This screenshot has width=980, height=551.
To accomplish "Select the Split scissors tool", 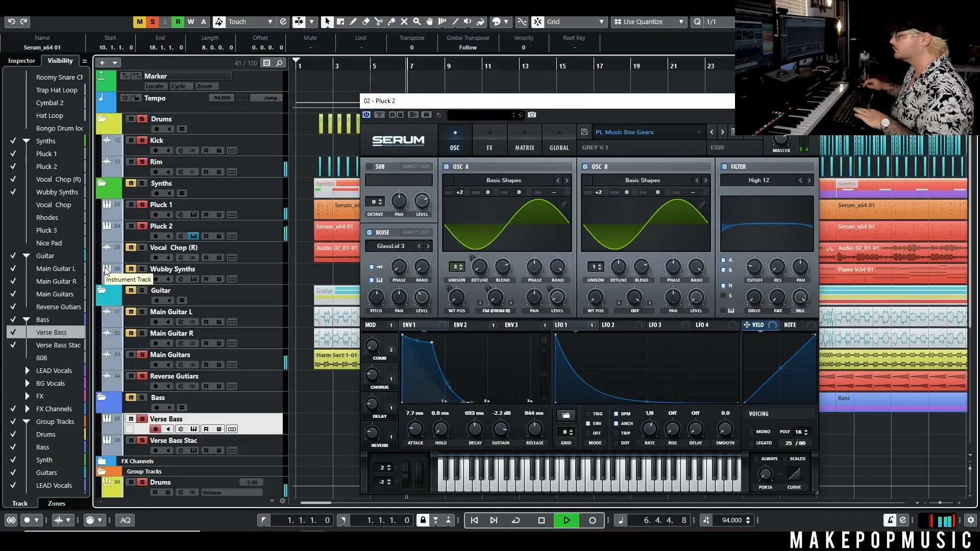I will 379,21.
